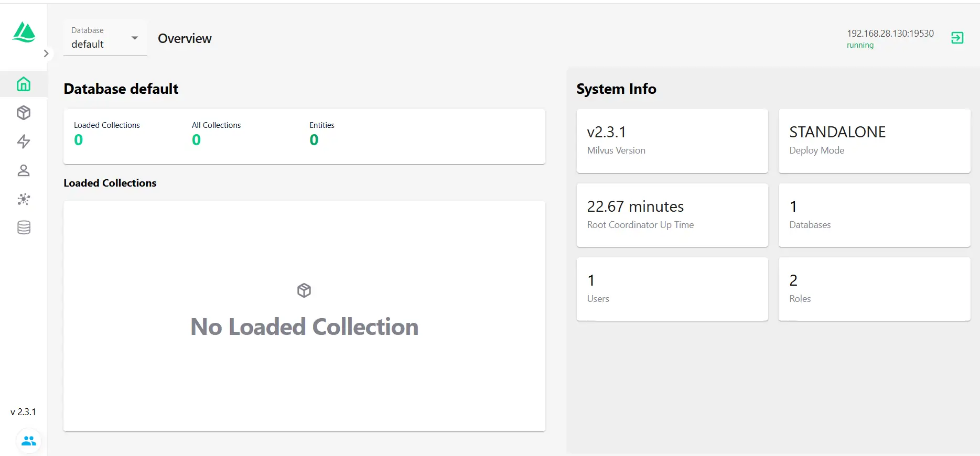Image resolution: width=980 pixels, height=456 pixels.
Task: Click the server address 192.168.28.130:19530
Action: click(x=890, y=33)
